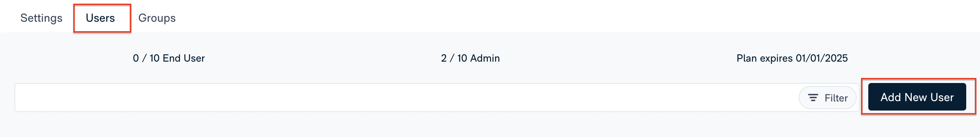Viewport: 980px width, 137px height.
Task: Show filter choices for the users list
Action: pos(827,98)
